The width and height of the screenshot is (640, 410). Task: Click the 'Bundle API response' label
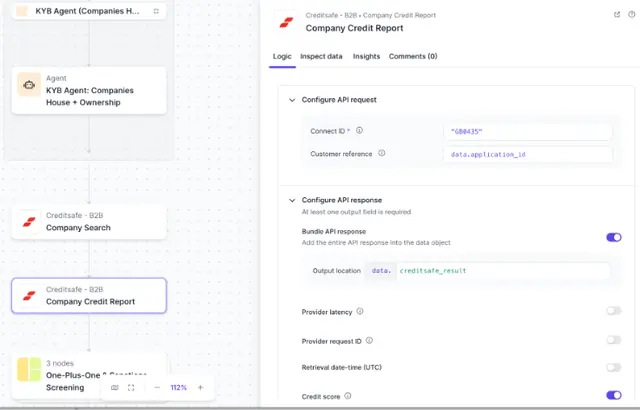point(334,231)
